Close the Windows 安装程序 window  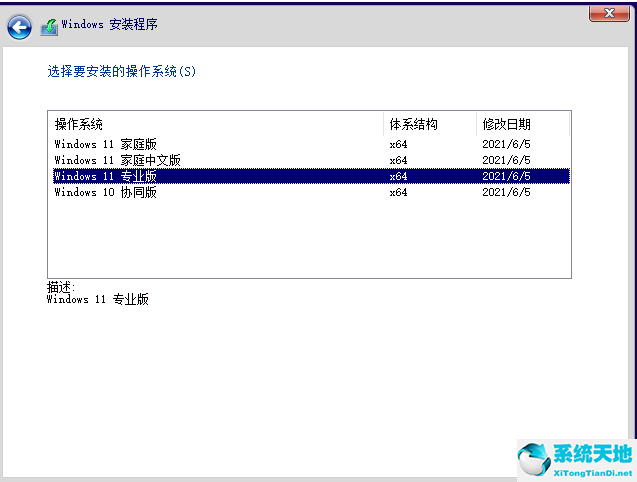609,14
